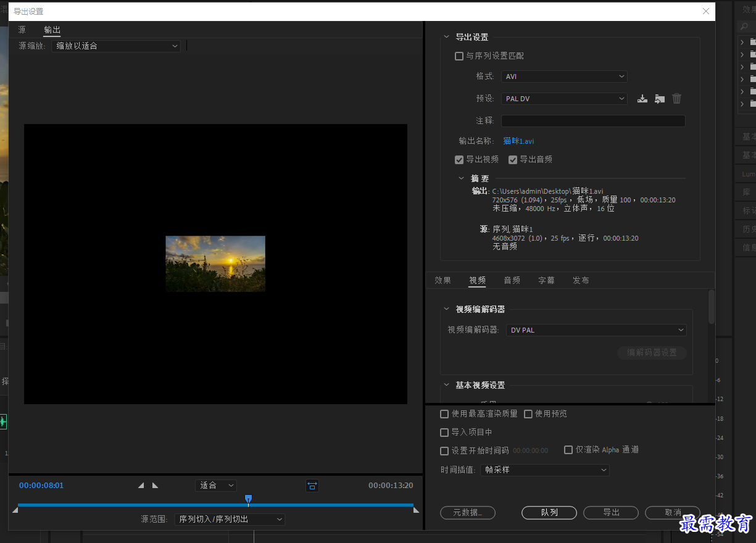
Task: Collapse the 视频编解码器 section
Action: [x=447, y=309]
